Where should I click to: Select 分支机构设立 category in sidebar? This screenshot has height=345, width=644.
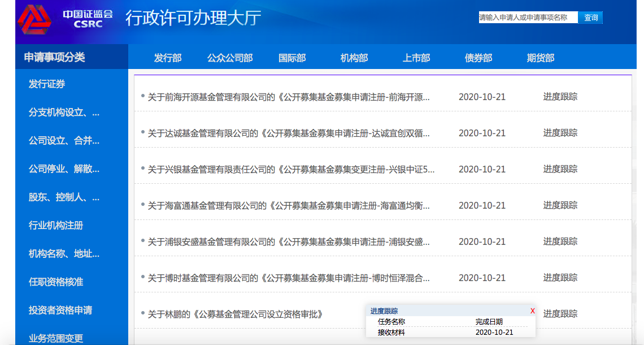coord(64,113)
